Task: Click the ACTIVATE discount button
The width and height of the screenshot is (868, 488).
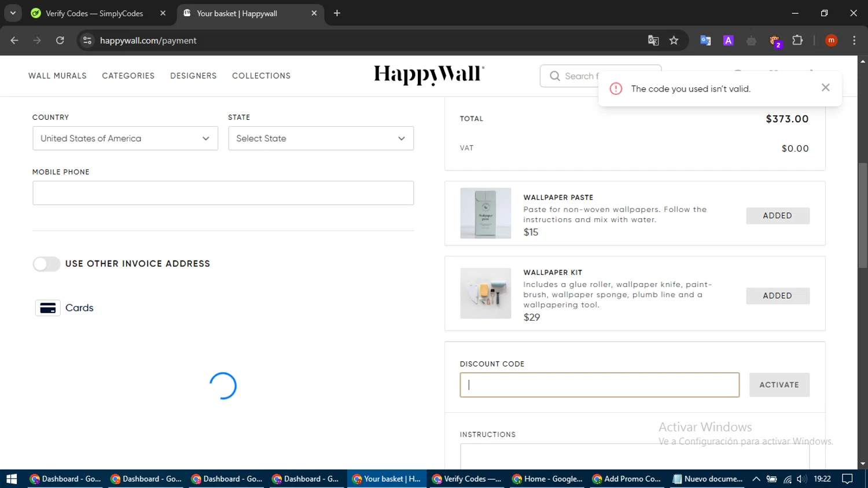Action: point(779,385)
